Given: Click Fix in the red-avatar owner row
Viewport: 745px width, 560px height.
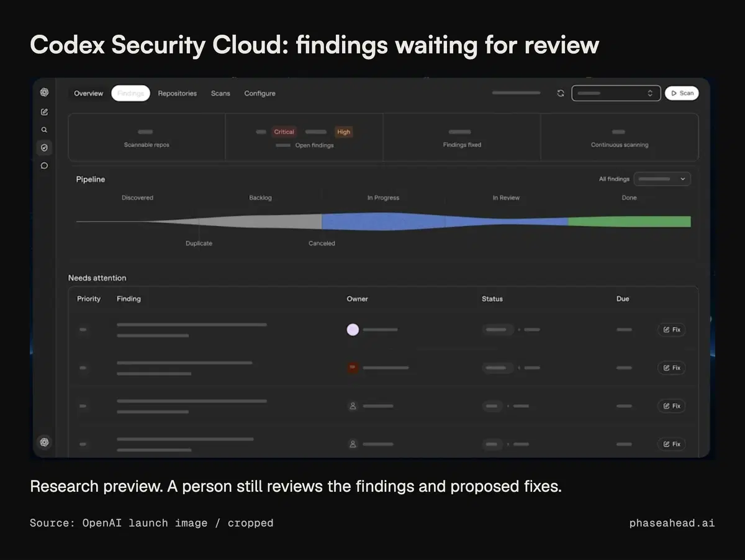Looking at the screenshot, I should coord(672,368).
